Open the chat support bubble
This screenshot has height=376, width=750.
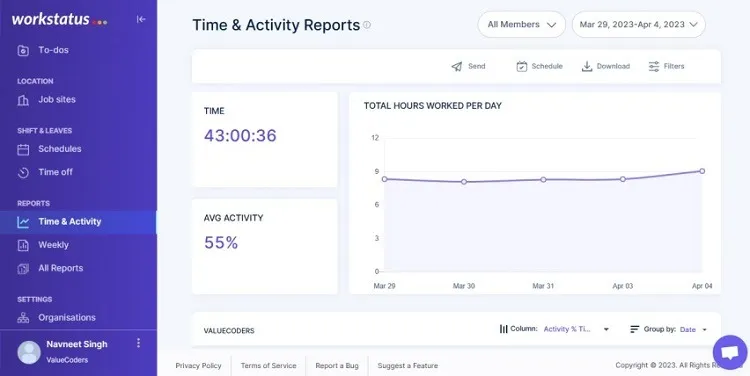pyautogui.click(x=729, y=353)
